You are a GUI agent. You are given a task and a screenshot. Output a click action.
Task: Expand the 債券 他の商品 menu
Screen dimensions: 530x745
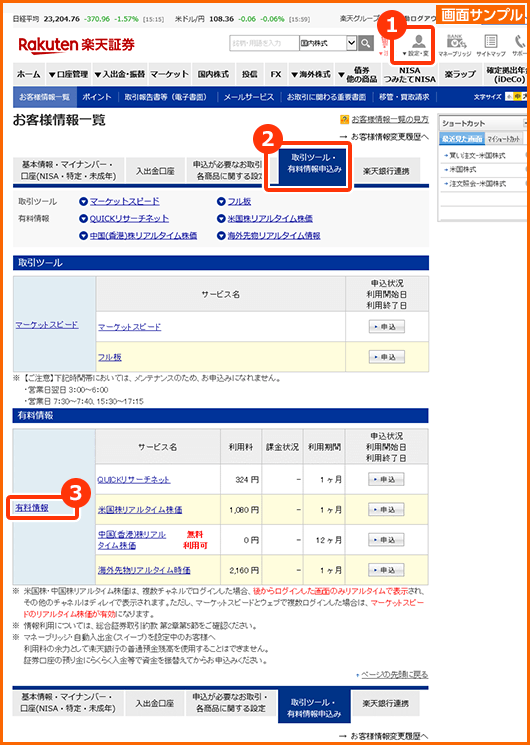(357, 74)
